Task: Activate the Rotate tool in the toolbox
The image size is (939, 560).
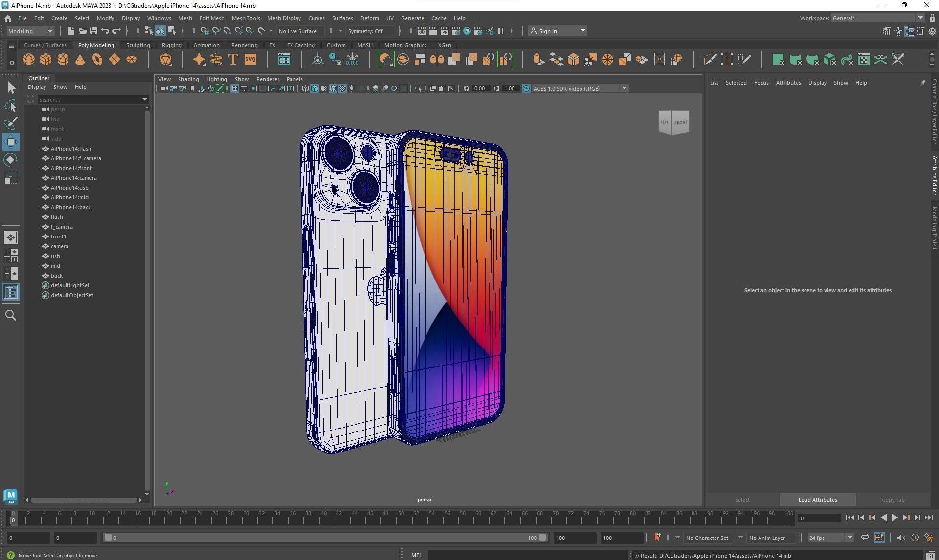Action: (11, 160)
